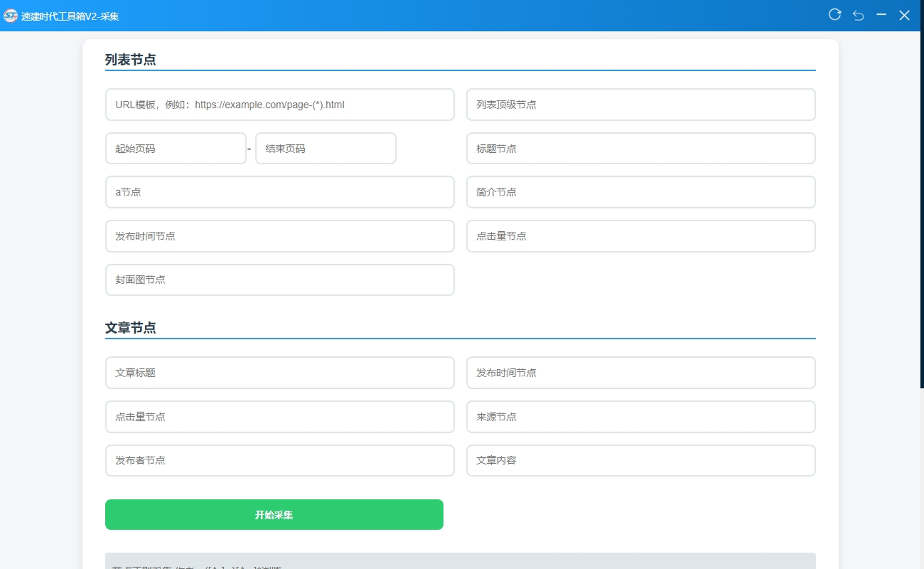Click the back arrow icon in title bar
924x569 pixels.
click(x=858, y=15)
